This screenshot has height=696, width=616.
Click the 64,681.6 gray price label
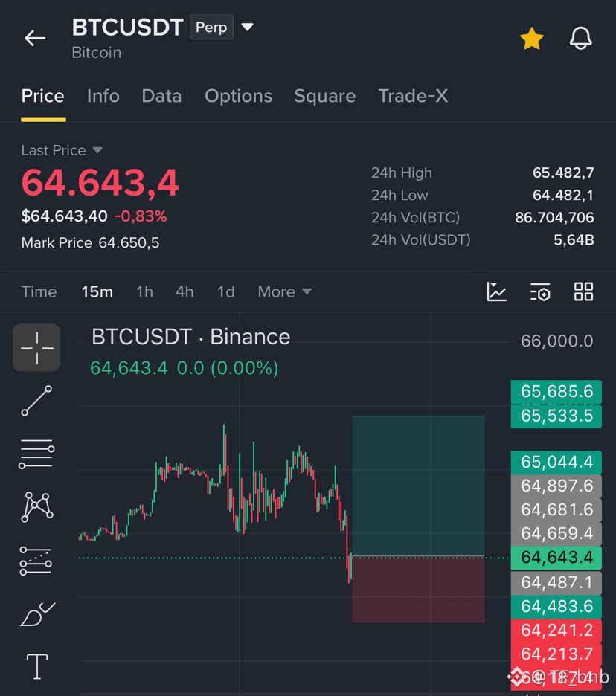[556, 510]
